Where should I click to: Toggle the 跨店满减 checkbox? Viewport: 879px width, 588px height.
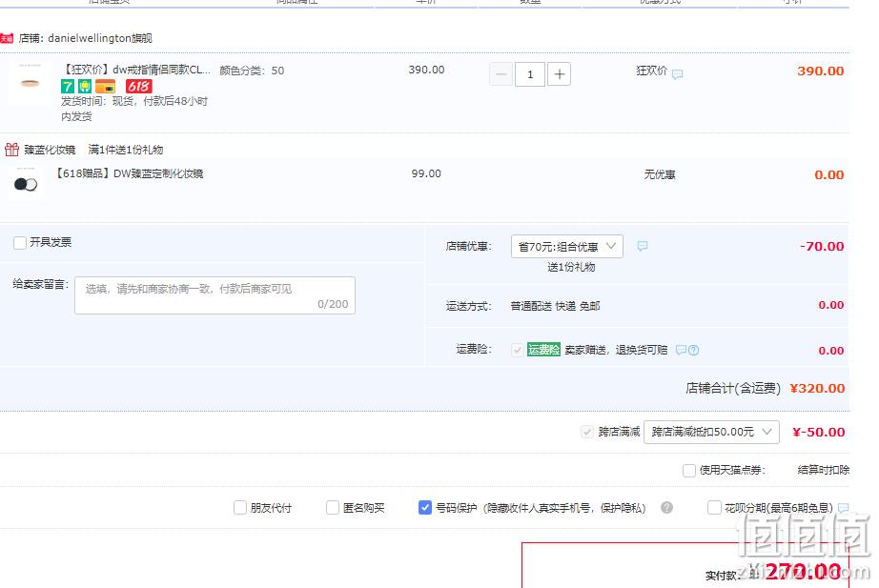pyautogui.click(x=587, y=432)
